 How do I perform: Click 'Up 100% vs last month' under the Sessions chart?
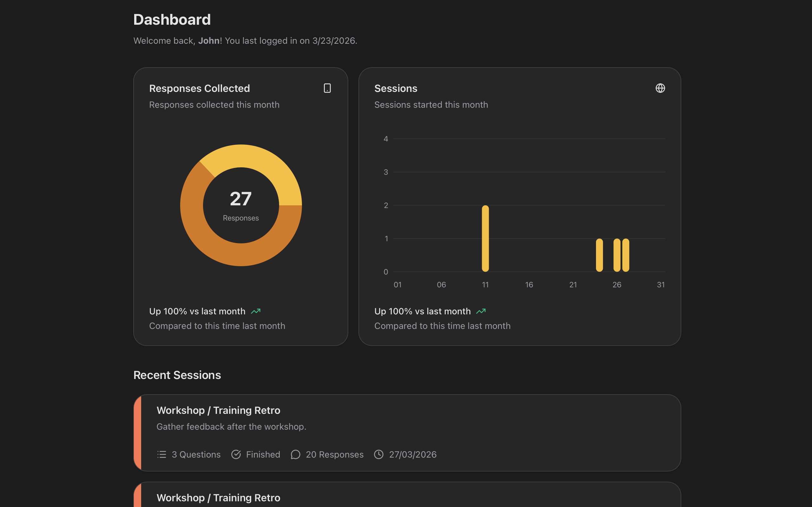(422, 311)
